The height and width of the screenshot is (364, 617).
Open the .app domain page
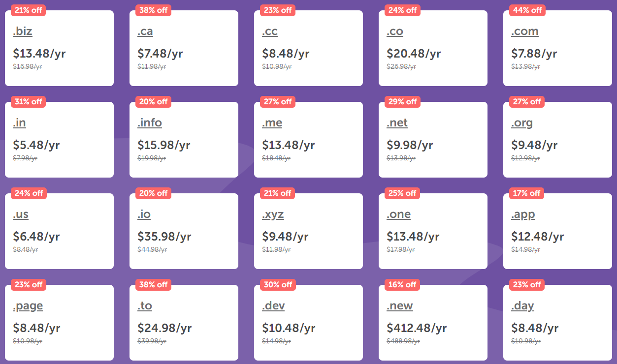tap(523, 214)
